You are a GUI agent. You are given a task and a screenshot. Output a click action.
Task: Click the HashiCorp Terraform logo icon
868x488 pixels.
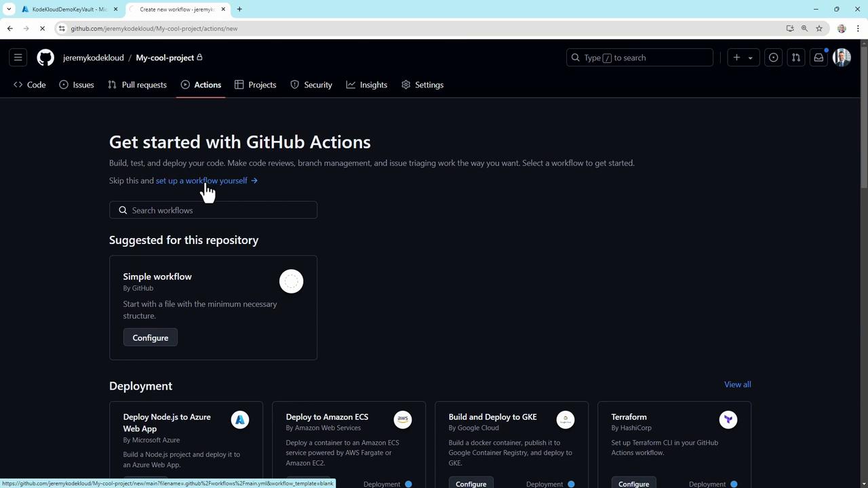pos(728,420)
